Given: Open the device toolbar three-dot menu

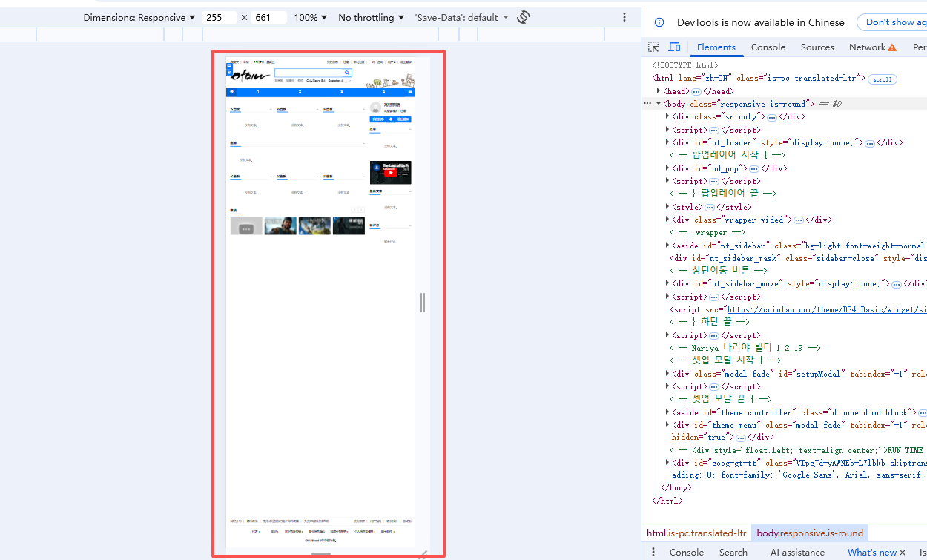Looking at the screenshot, I should [x=624, y=17].
